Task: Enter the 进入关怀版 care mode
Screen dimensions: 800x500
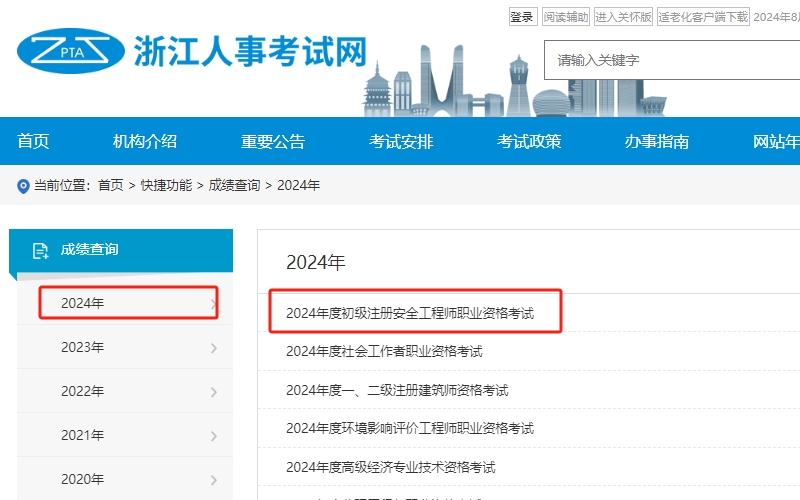Action: [623, 17]
